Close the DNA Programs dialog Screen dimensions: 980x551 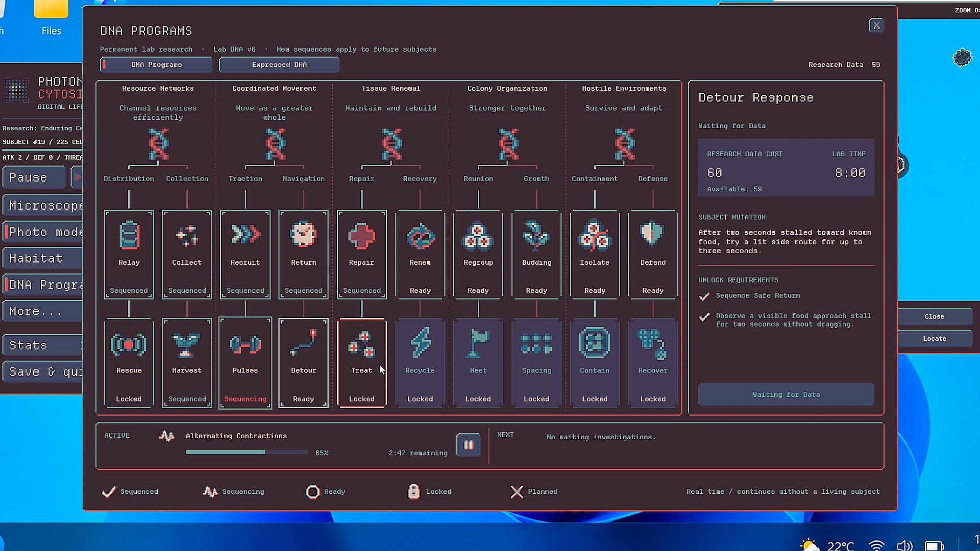876,26
